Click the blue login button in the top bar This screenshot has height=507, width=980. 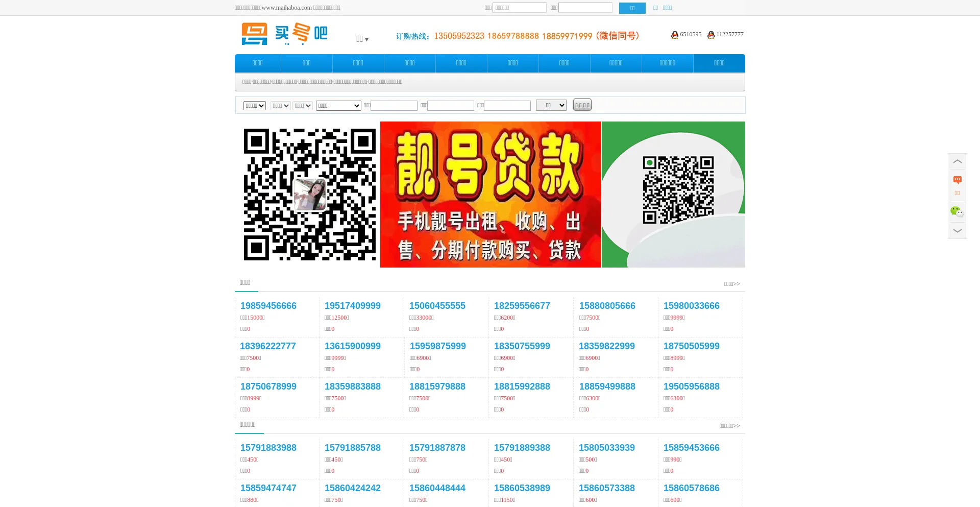[632, 8]
